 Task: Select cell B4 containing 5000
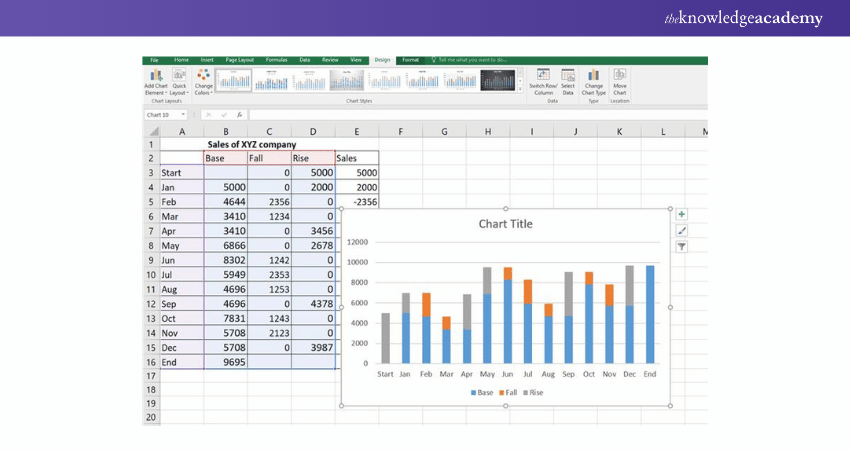point(225,187)
